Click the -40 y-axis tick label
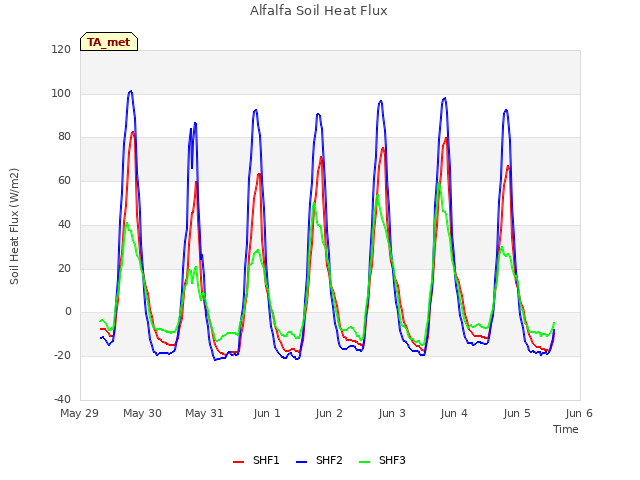The width and height of the screenshot is (640, 480). click(62, 399)
